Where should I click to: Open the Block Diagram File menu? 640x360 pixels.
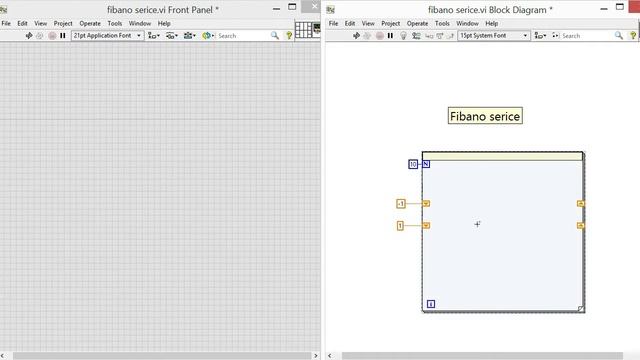(x=333, y=24)
